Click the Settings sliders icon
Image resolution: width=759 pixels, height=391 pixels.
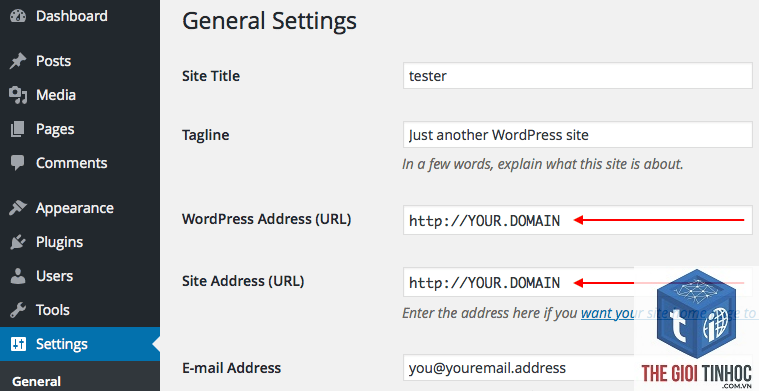(18, 344)
